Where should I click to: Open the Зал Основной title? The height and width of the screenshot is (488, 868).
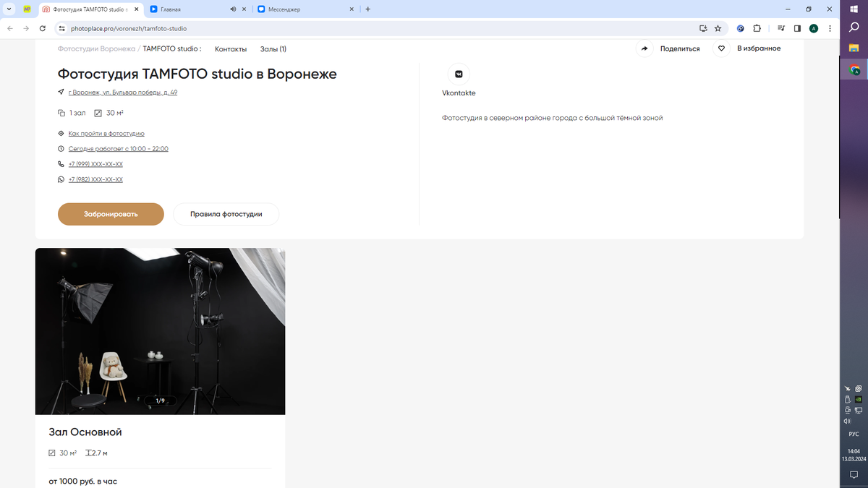click(x=85, y=432)
